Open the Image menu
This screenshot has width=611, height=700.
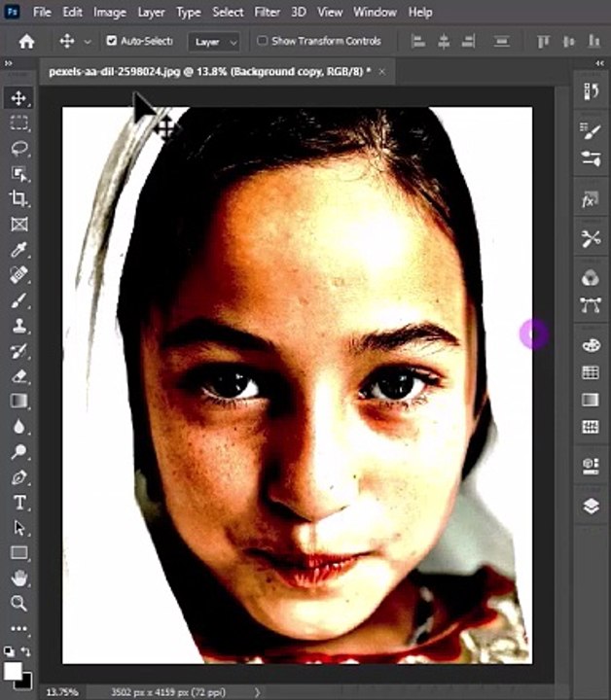[x=109, y=13]
